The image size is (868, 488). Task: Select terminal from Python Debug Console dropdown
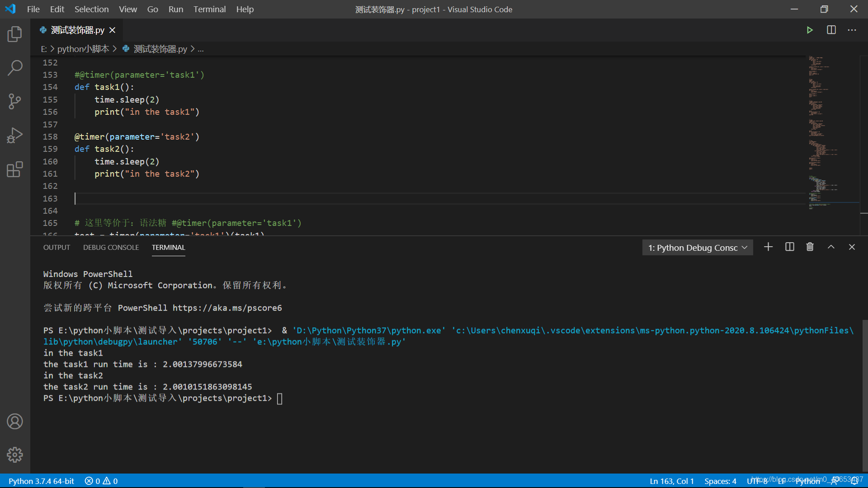point(698,248)
